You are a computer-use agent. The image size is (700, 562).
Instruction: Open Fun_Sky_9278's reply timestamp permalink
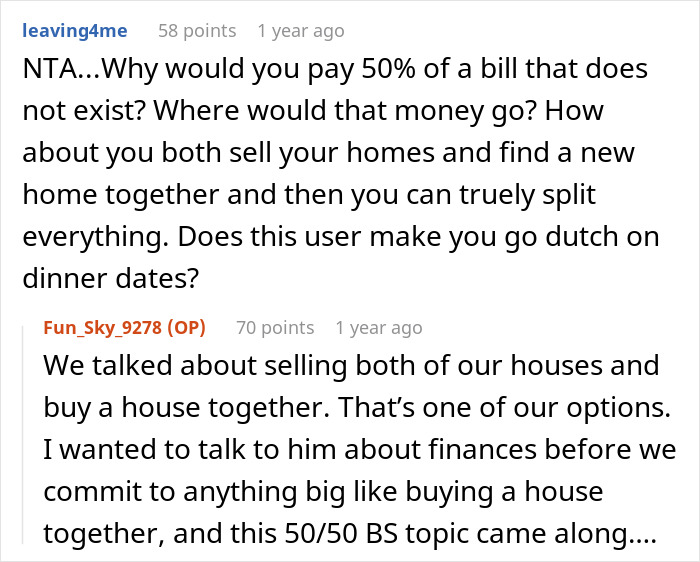point(378,328)
